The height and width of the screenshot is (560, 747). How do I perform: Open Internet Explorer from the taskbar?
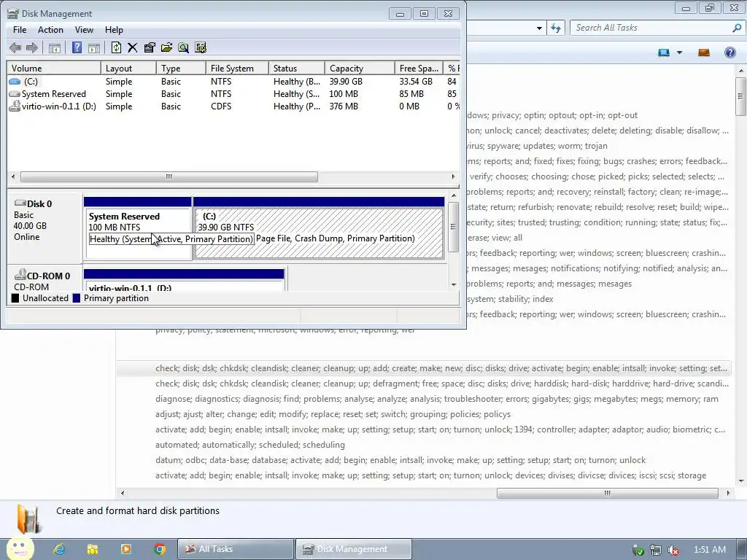pos(59,549)
